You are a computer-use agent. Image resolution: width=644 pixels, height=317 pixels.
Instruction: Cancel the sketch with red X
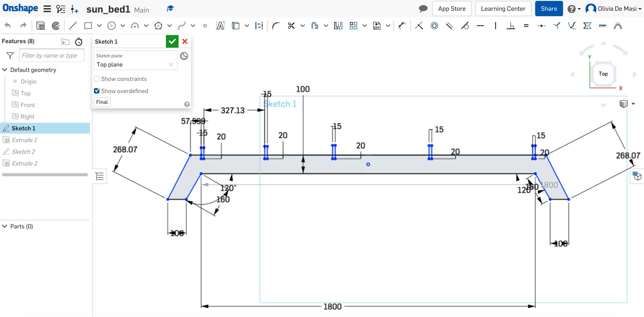click(x=185, y=41)
